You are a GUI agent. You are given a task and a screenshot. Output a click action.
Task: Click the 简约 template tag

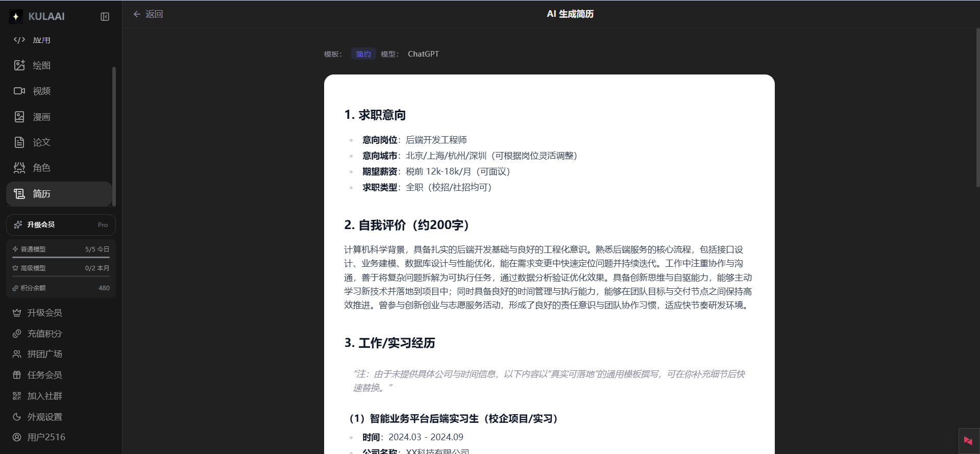[x=363, y=54]
